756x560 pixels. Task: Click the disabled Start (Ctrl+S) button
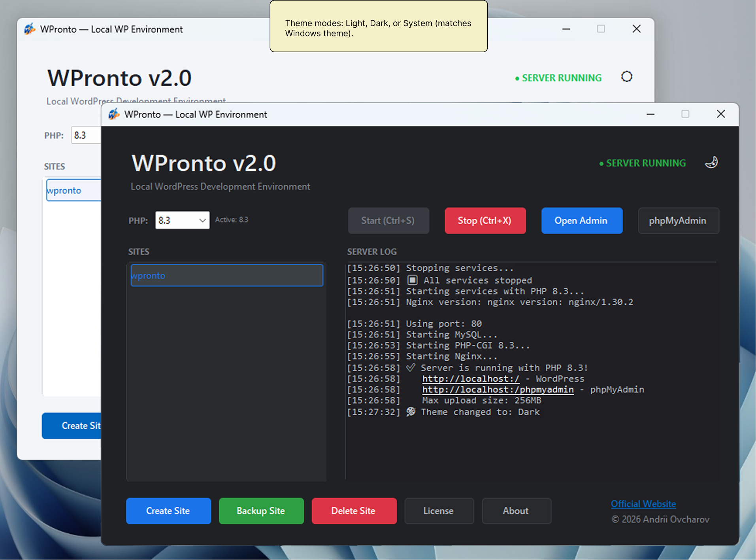(x=388, y=221)
